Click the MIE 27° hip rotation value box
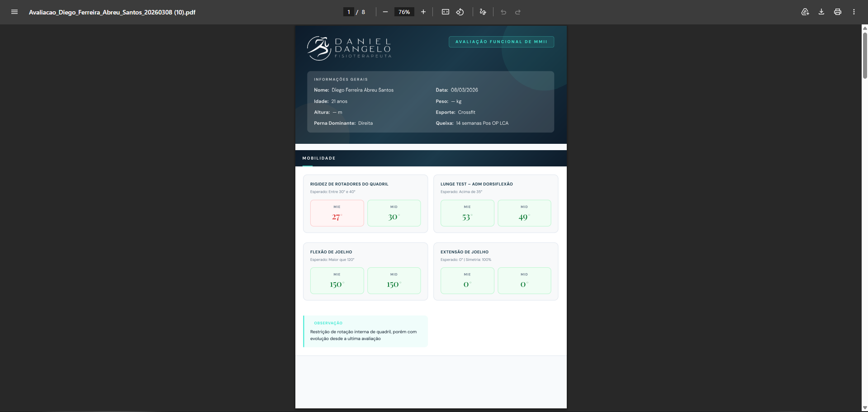 pos(337,213)
